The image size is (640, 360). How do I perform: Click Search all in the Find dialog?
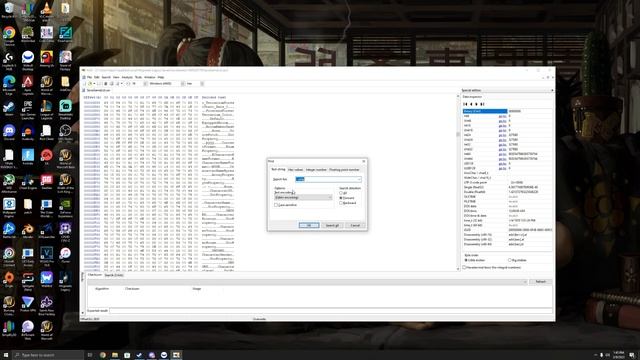[332, 225]
